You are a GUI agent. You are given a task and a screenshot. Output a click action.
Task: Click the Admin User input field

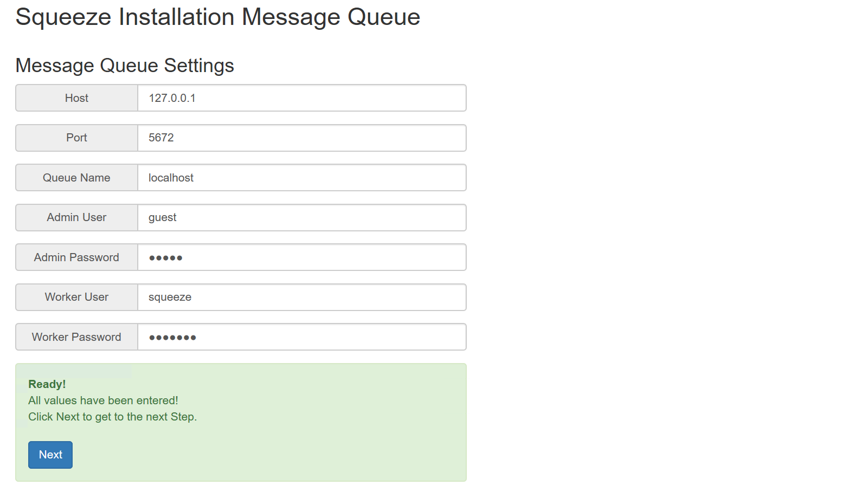301,218
